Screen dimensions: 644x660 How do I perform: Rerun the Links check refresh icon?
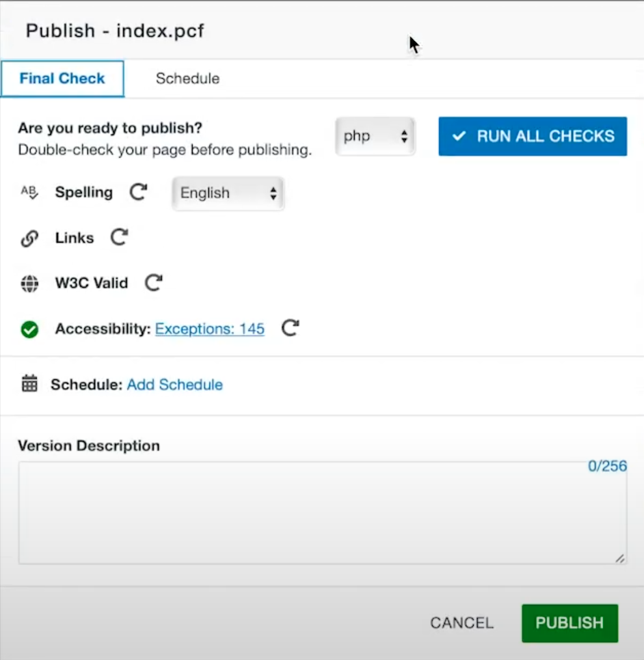[119, 237]
